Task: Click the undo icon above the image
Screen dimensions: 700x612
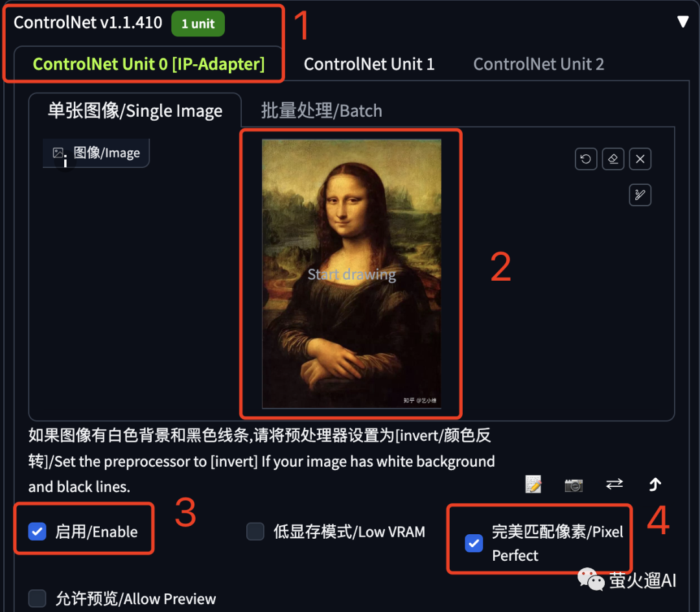Action: pyautogui.click(x=586, y=159)
